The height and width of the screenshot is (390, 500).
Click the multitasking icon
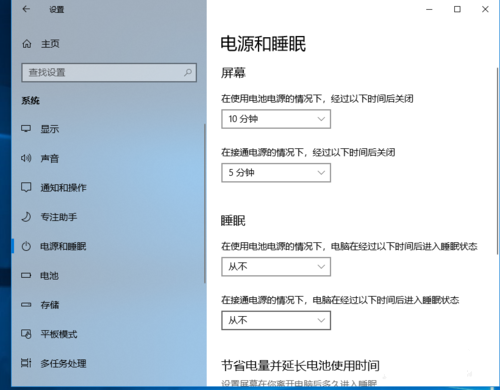(26, 363)
